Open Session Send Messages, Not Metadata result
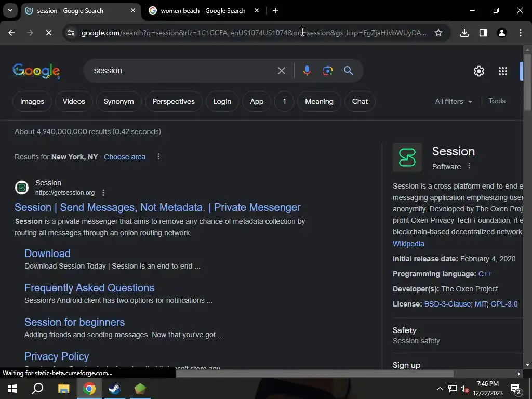 tap(157, 207)
